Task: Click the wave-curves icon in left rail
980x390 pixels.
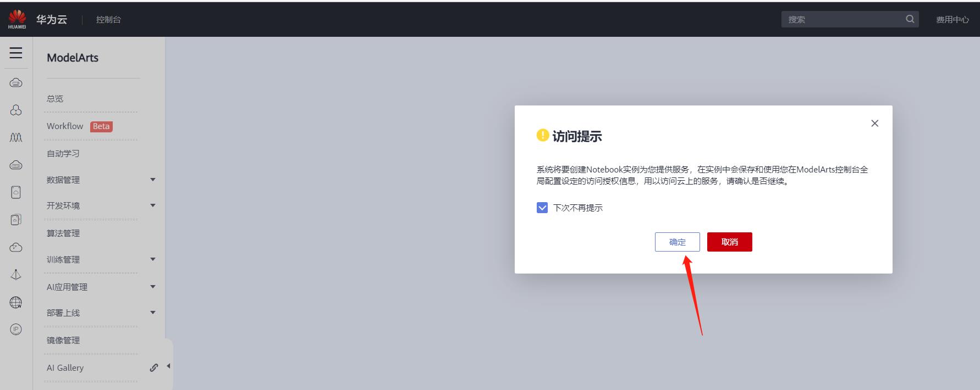Action: coord(16,137)
